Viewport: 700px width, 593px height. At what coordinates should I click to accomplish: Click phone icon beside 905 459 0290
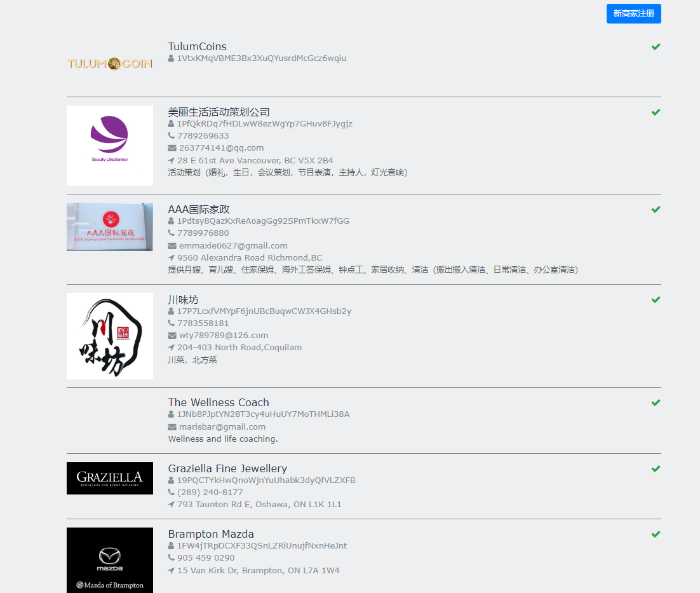click(x=171, y=557)
